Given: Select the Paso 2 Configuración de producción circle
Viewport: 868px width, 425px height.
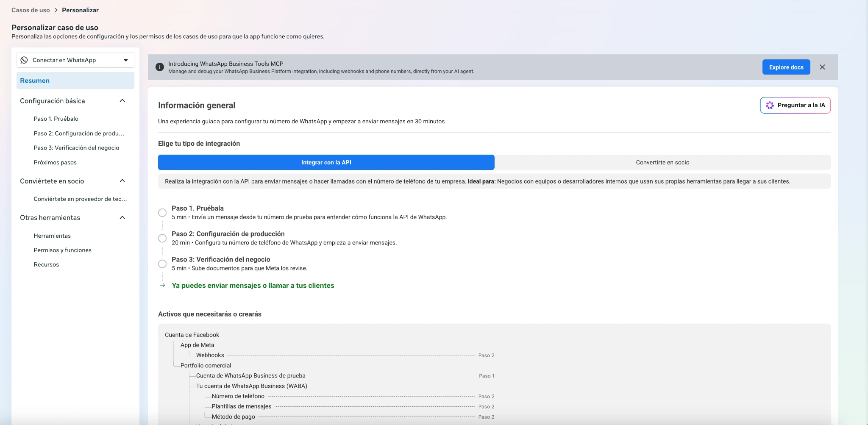Looking at the screenshot, I should pos(162,238).
